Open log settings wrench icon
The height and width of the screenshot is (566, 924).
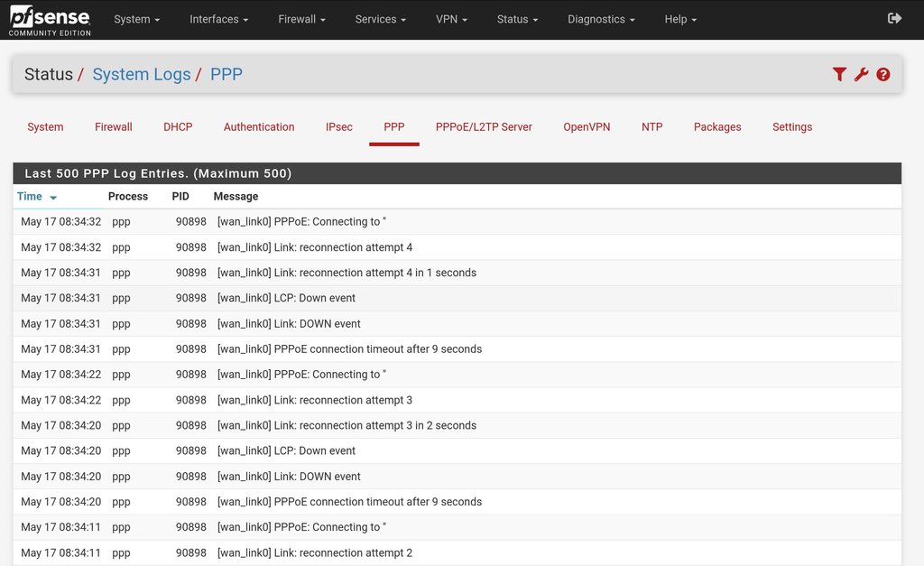pos(861,74)
